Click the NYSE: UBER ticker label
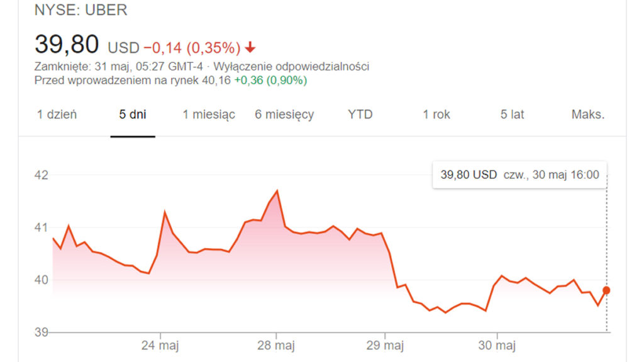The height and width of the screenshot is (362, 644). coord(81,10)
